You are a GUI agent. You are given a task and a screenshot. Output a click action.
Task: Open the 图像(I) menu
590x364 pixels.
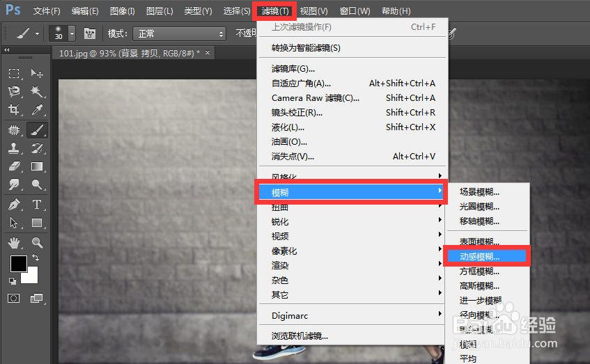123,11
